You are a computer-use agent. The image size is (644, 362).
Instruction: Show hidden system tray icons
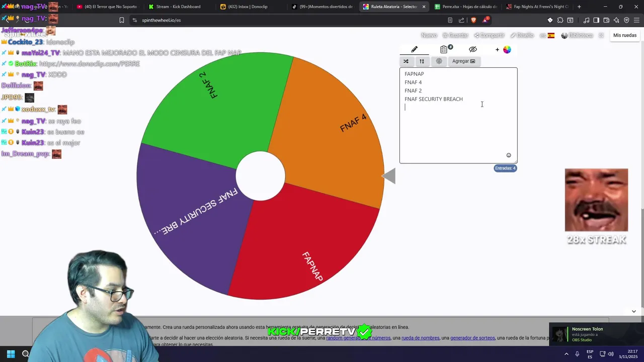[567, 353]
